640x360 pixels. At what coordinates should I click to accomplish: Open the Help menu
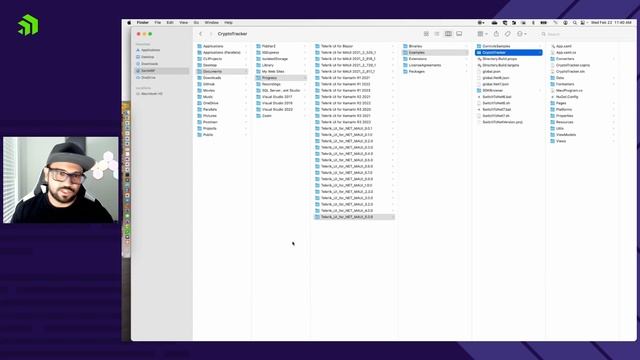[229, 23]
